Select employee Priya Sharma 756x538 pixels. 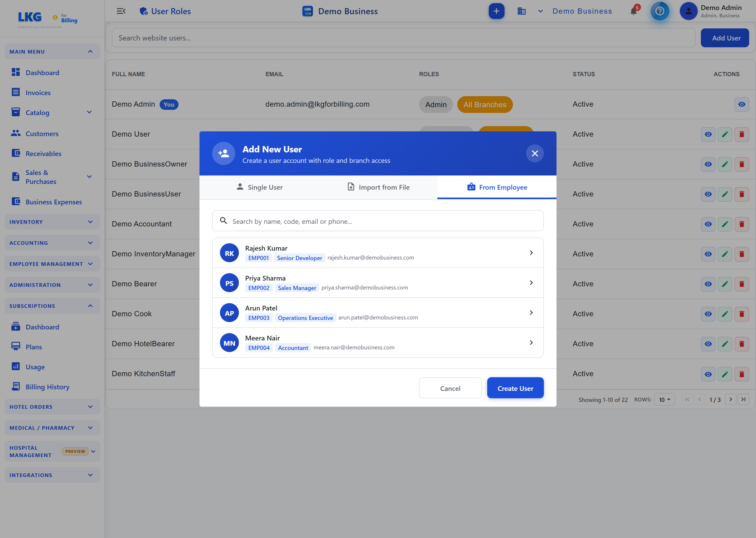[x=378, y=283]
